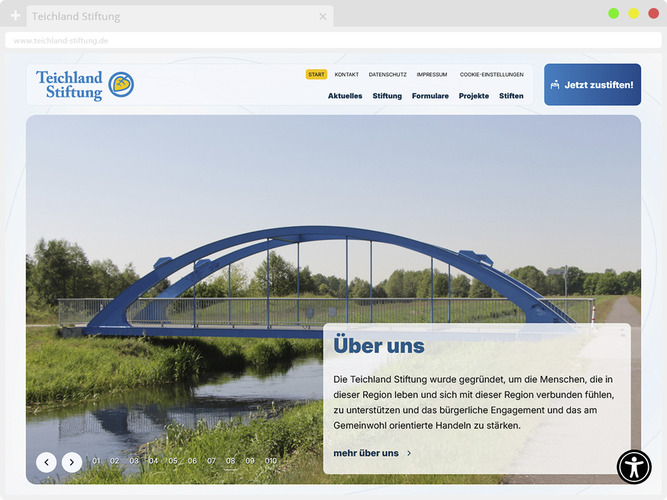Open the DATENSCHUTZ page
The image size is (667, 500).
[388, 74]
